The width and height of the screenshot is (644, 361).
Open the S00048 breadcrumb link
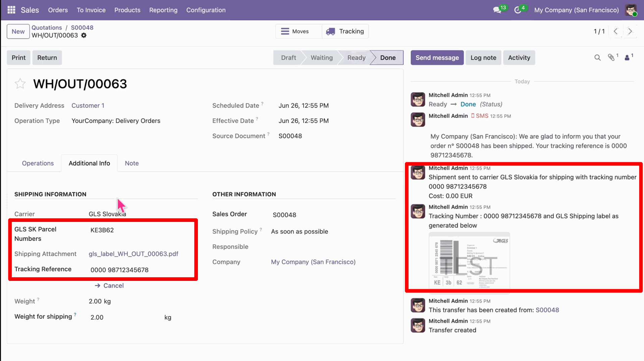(x=82, y=27)
